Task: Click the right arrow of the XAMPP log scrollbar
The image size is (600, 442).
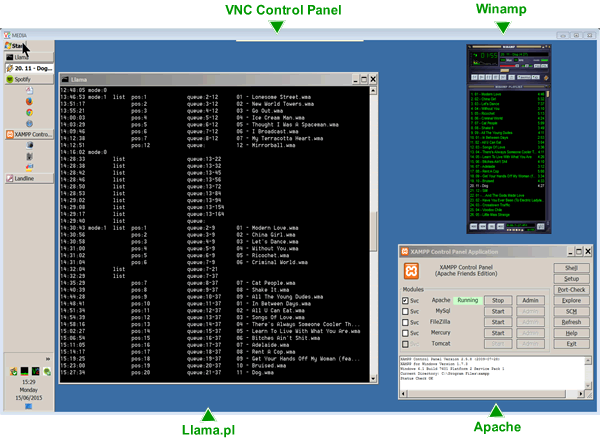Action: pos(581,393)
